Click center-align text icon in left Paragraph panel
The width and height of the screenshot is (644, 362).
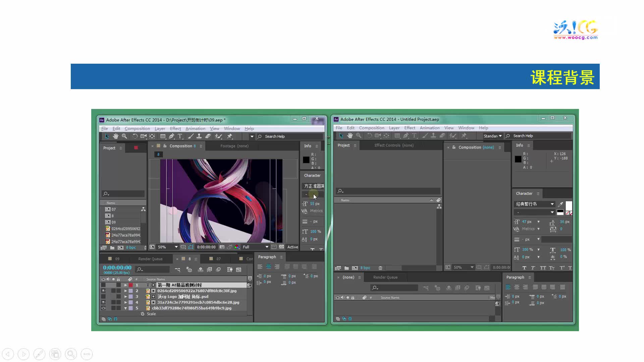point(268,266)
